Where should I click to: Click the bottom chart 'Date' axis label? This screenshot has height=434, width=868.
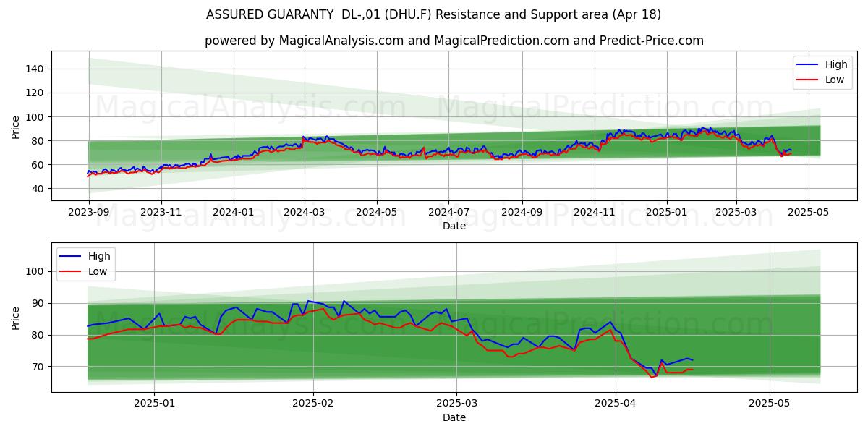[x=454, y=417]
